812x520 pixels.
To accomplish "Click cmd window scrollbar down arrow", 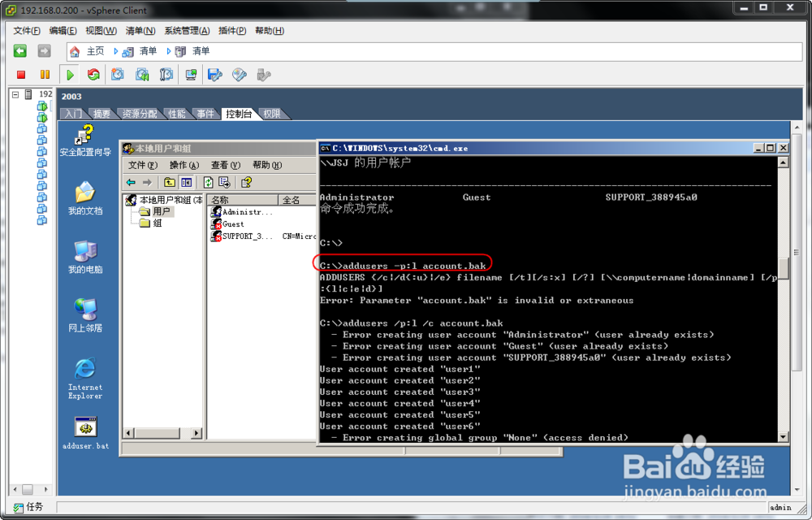I will coord(783,437).
